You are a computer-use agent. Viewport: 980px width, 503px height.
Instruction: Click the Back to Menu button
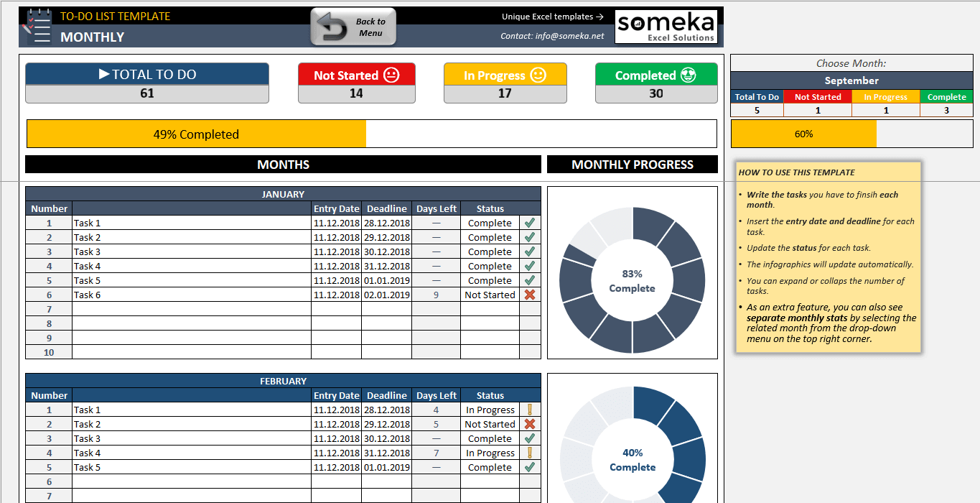pyautogui.click(x=353, y=27)
